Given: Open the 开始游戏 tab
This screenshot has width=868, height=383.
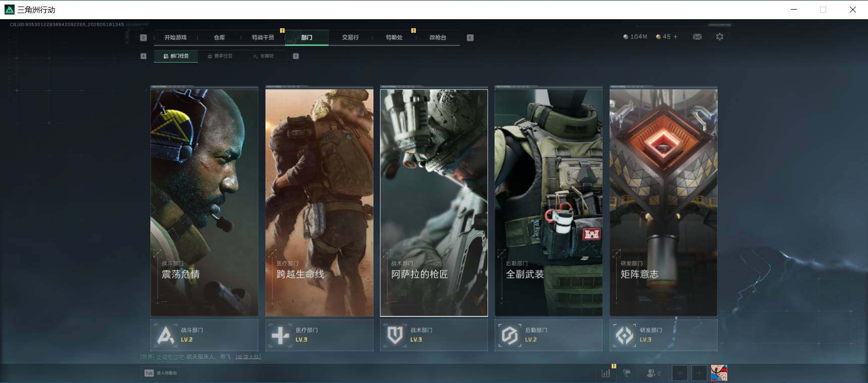Looking at the screenshot, I should pos(175,37).
